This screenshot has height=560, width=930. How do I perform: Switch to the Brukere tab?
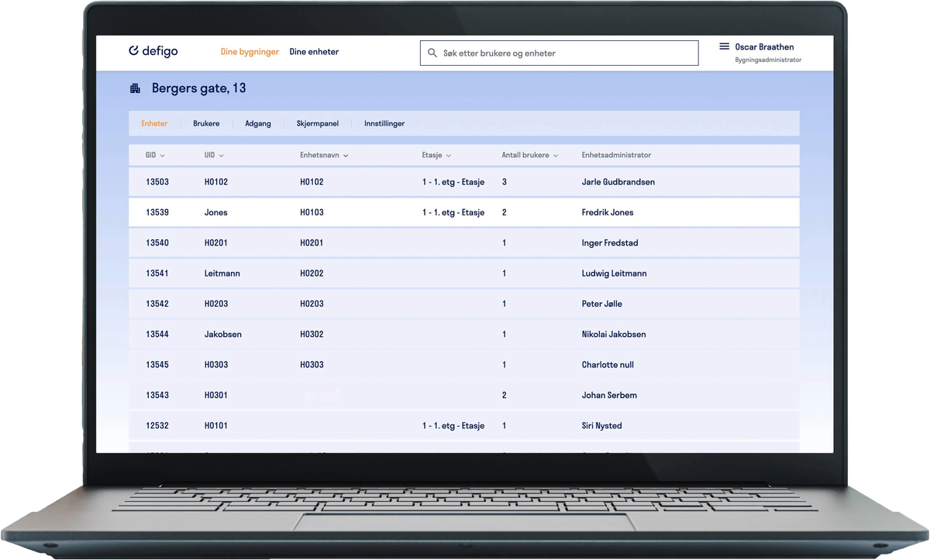pyautogui.click(x=206, y=123)
